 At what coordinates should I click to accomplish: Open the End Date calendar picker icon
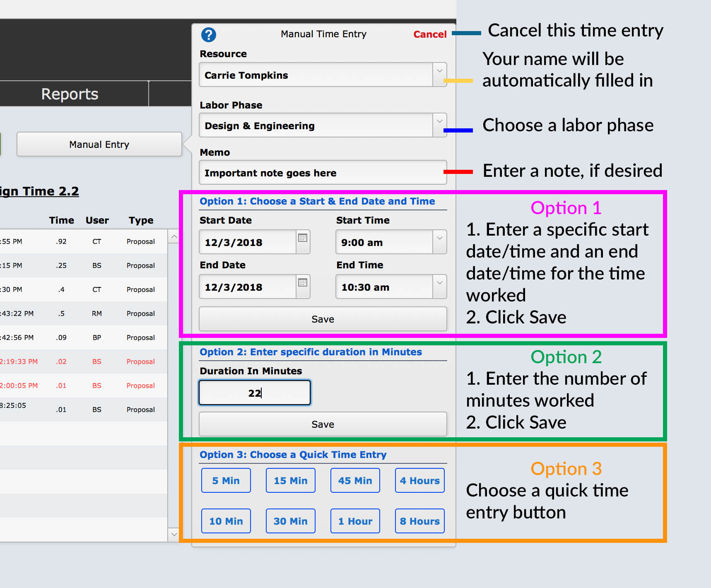click(303, 283)
